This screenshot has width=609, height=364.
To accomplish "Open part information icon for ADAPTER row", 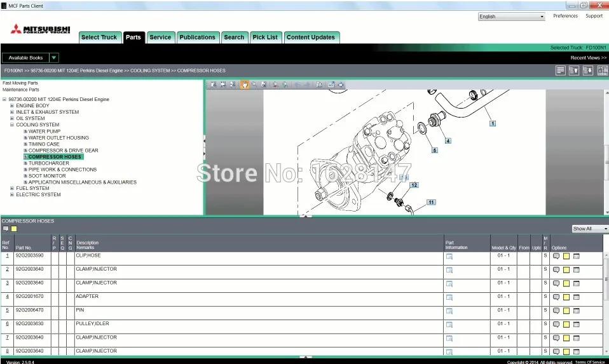I will point(449,297).
